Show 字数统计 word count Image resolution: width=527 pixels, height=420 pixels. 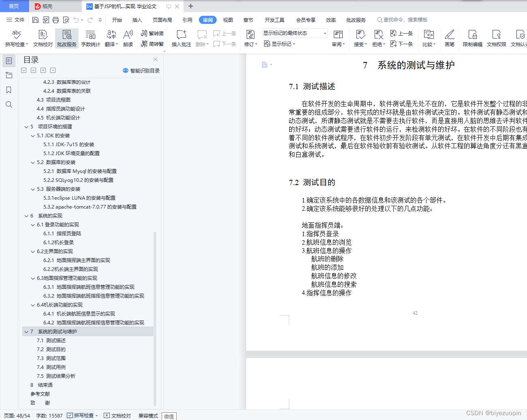pyautogui.click(x=91, y=38)
